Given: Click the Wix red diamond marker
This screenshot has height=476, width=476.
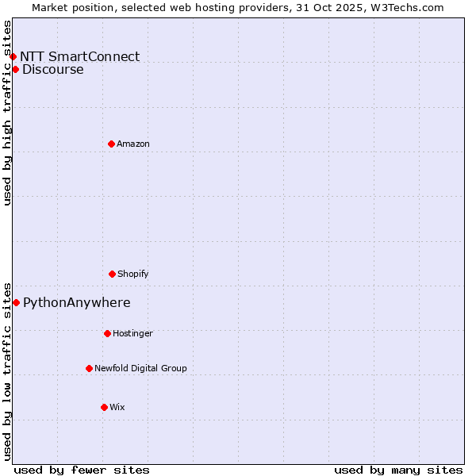Looking at the screenshot, I should coord(104,407).
